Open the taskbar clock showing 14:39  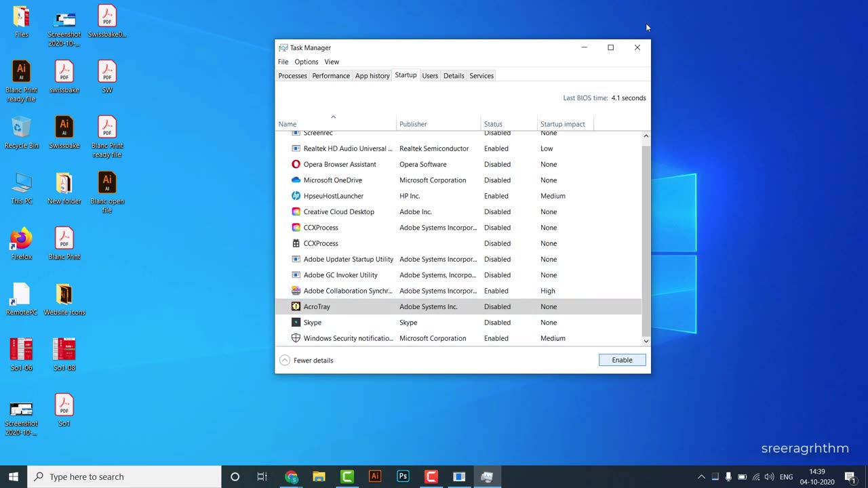tap(816, 476)
